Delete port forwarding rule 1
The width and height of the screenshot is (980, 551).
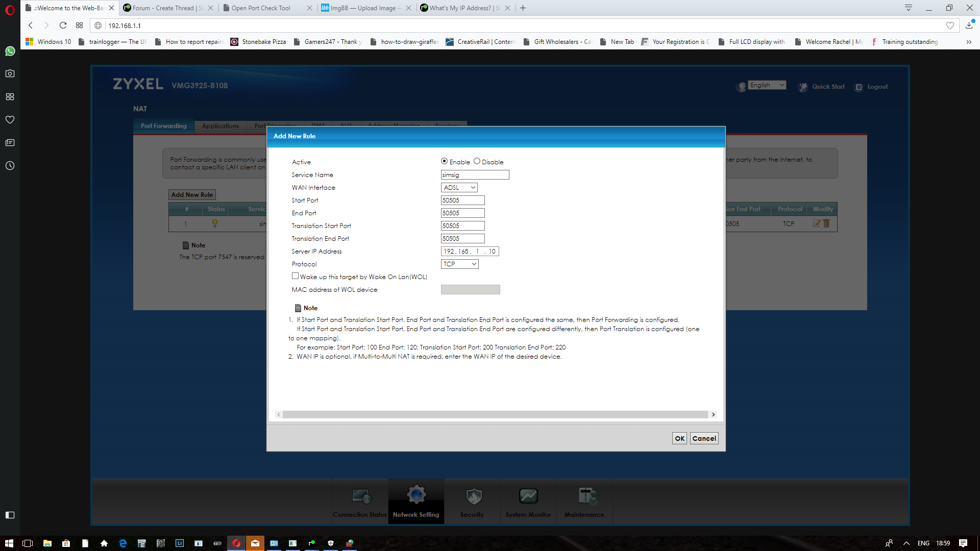826,223
